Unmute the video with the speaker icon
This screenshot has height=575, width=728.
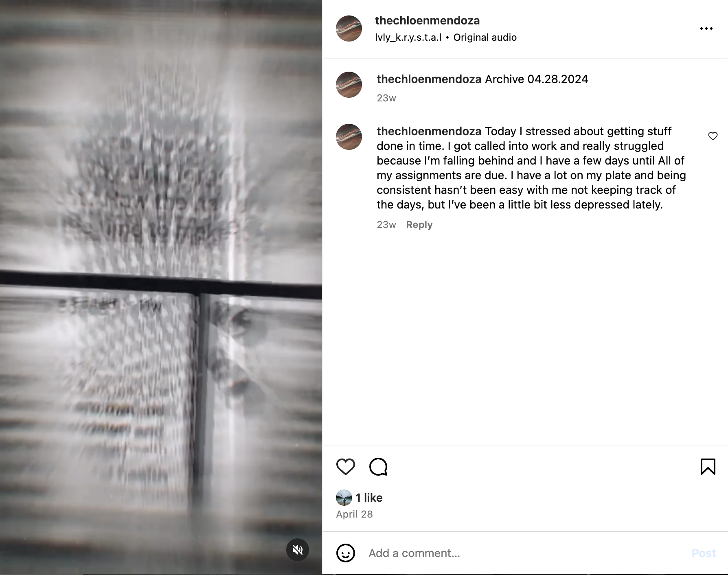pos(298,550)
